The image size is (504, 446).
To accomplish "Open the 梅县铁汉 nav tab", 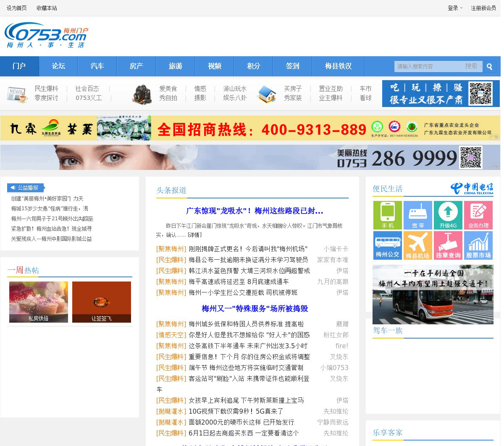I will [339, 66].
